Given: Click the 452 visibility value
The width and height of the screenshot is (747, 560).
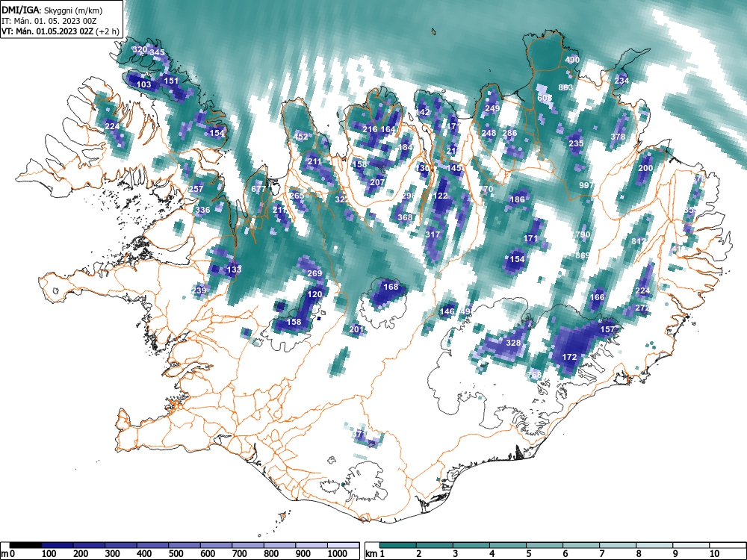Looking at the screenshot, I should pyautogui.click(x=300, y=137).
